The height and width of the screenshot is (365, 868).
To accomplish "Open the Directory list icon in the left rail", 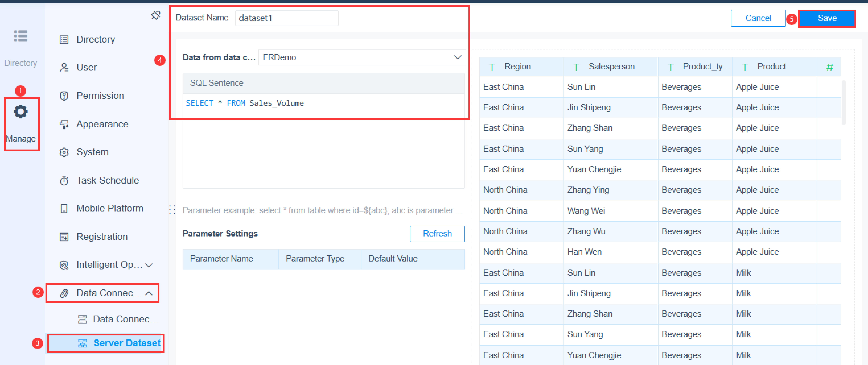I will coord(20,36).
